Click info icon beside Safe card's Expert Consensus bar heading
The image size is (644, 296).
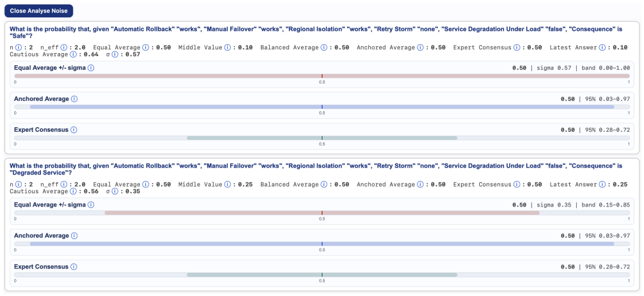(x=74, y=130)
